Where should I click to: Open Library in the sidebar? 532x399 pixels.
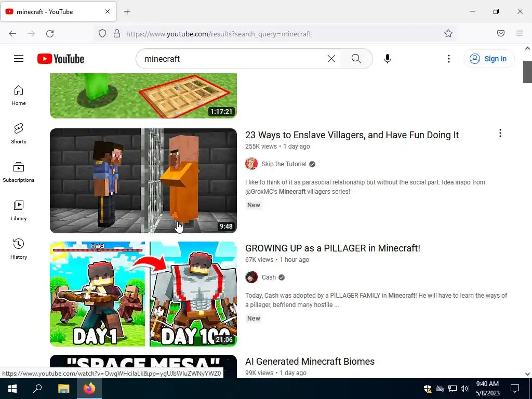[19, 211]
